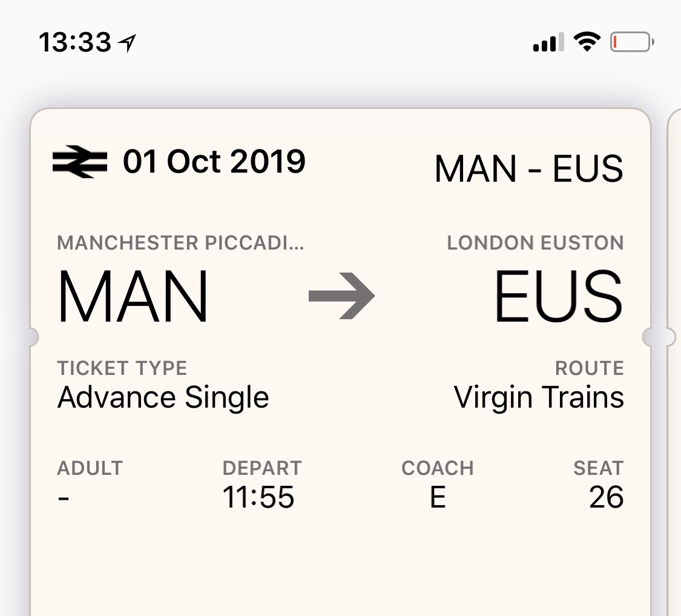Viewport: 681px width, 616px height.
Task: Tap the Advance Single ticket type
Action: 163,398
